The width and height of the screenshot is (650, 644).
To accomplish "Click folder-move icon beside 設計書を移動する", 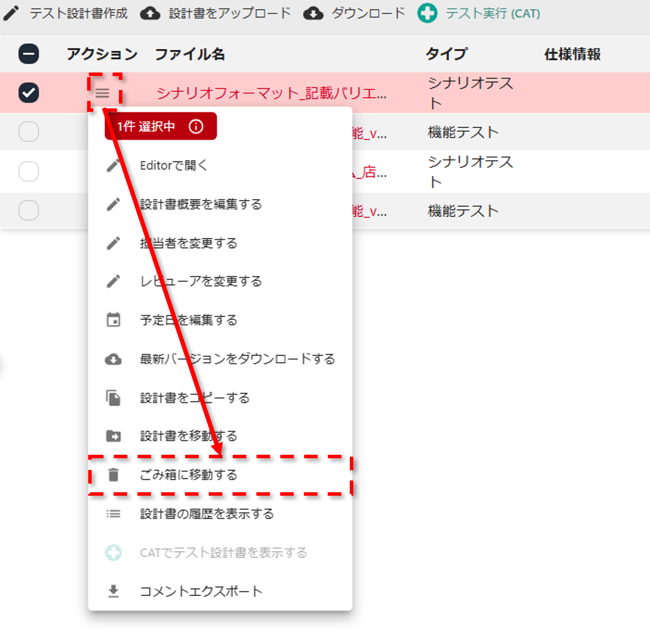I will coord(113,436).
